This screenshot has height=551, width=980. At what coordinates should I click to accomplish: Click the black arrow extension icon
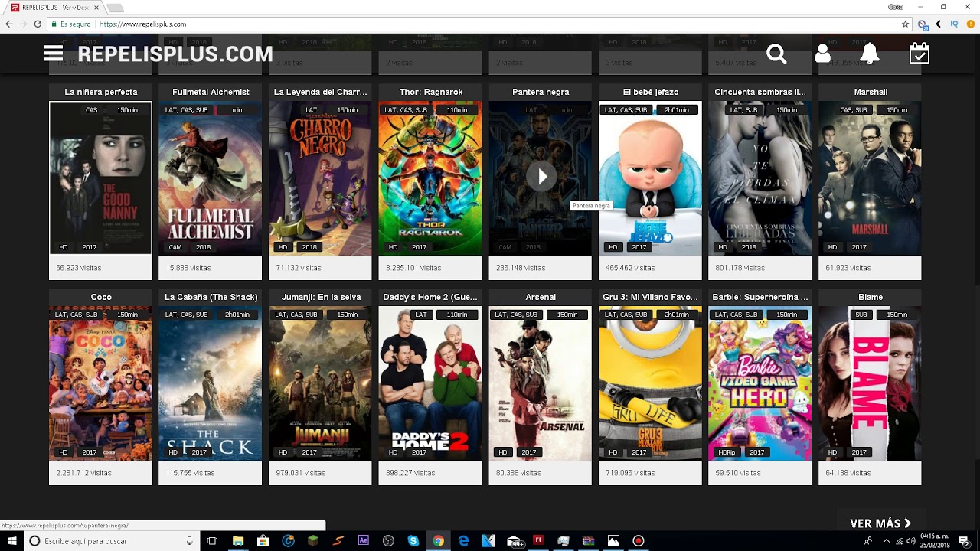pos(939,24)
